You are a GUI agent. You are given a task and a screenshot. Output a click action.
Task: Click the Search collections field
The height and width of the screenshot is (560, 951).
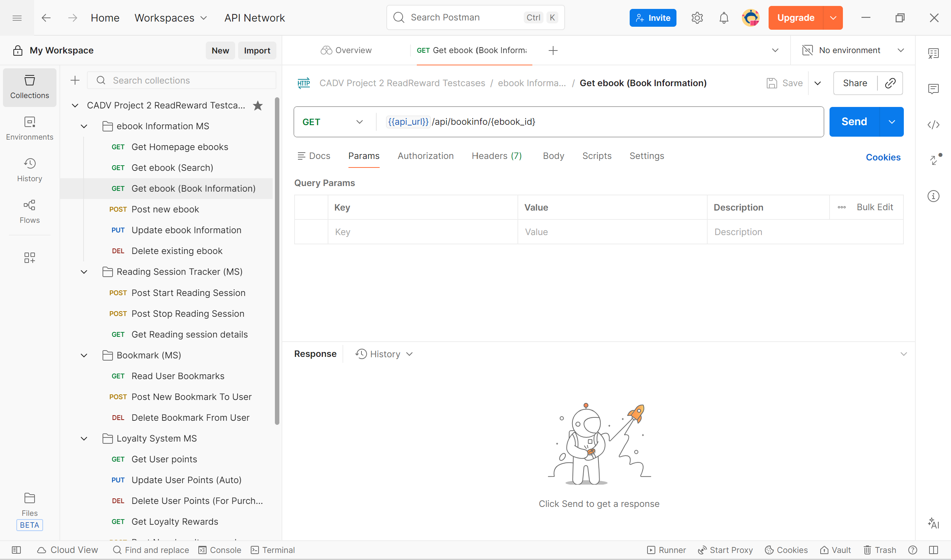[182, 80]
